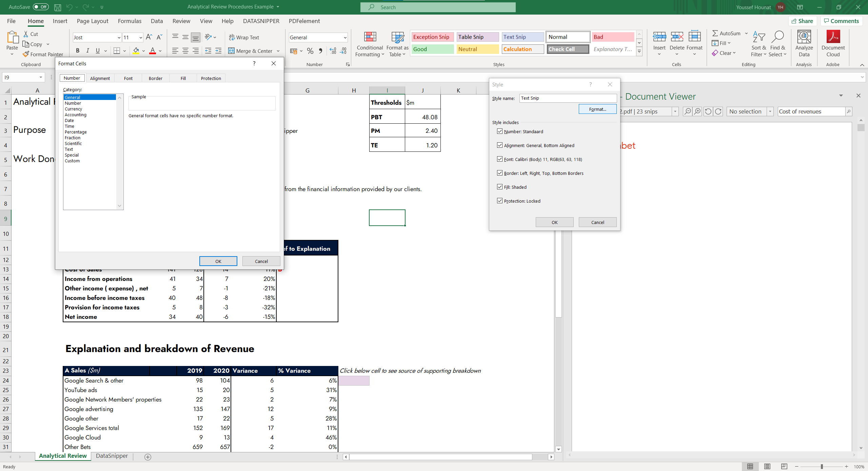The width and height of the screenshot is (868, 471).
Task: Click OK in Style dialog
Action: (554, 222)
